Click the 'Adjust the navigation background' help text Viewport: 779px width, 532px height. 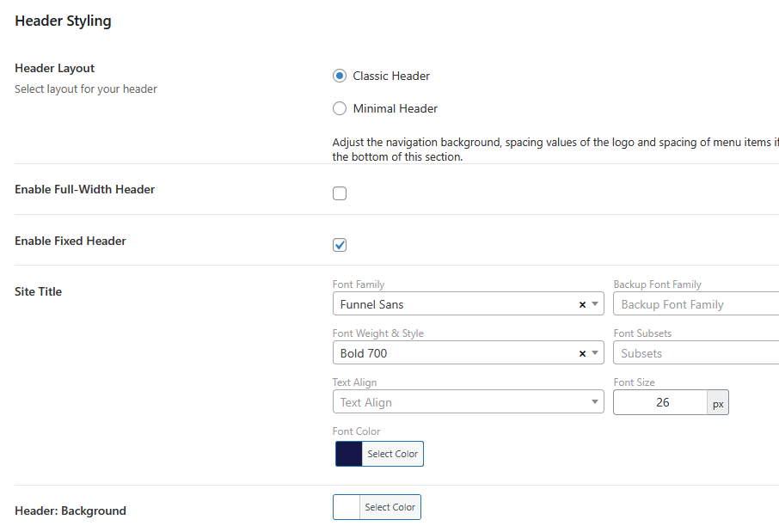555,150
